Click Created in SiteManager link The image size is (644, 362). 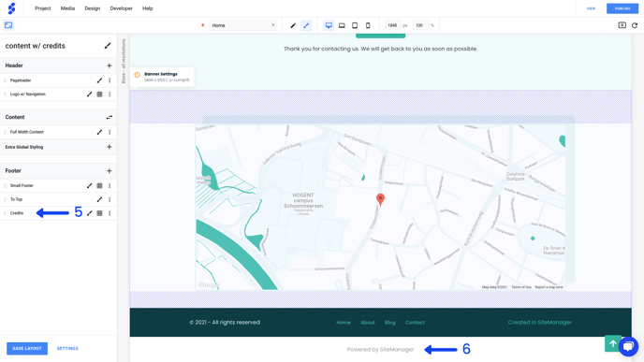click(540, 322)
